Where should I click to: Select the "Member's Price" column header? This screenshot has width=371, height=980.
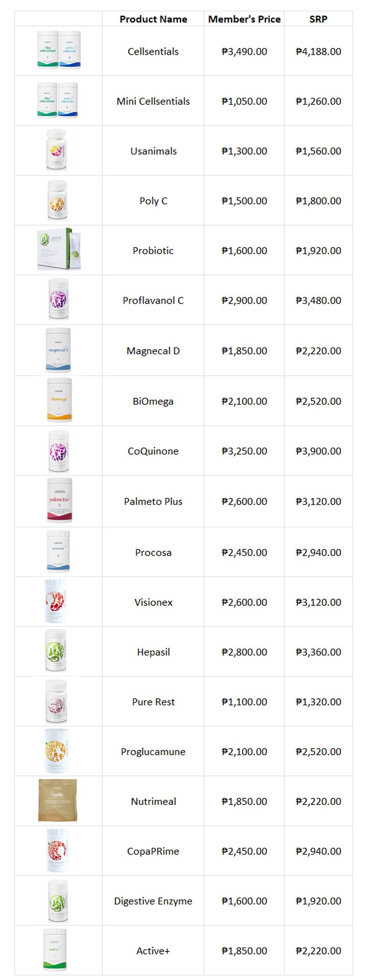244,19
